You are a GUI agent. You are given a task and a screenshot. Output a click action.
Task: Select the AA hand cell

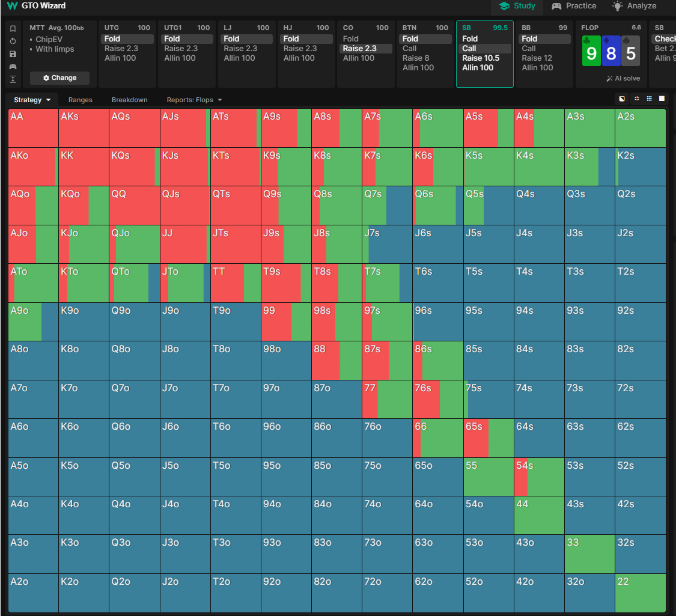pos(33,128)
